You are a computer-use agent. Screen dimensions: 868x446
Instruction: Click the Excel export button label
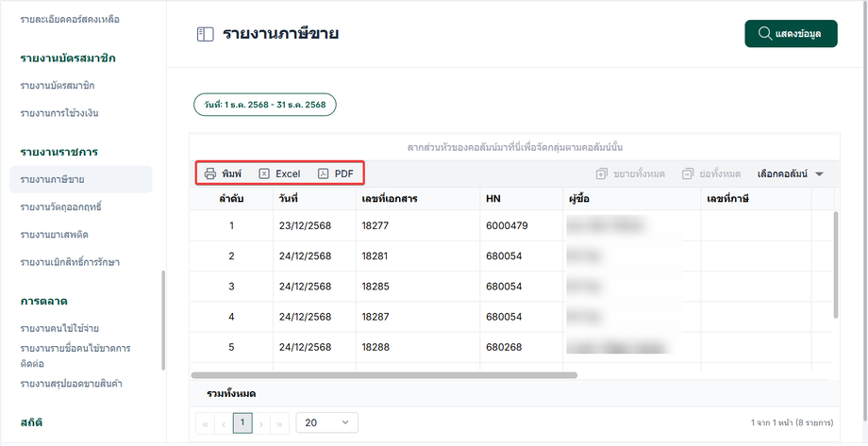288,173
